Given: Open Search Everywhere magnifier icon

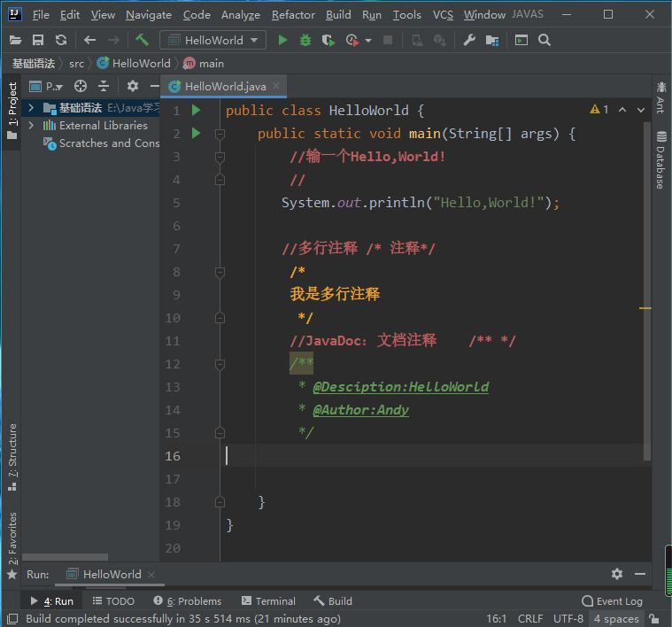Looking at the screenshot, I should [x=545, y=40].
